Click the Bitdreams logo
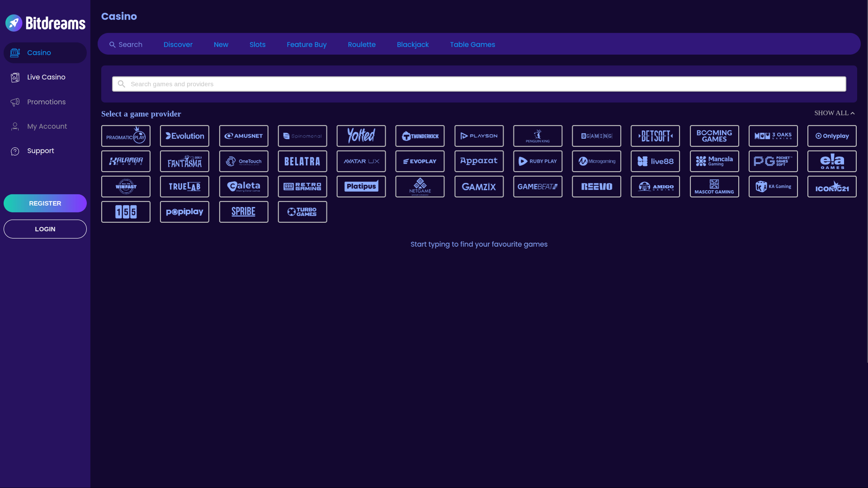868x488 pixels. pyautogui.click(x=45, y=23)
